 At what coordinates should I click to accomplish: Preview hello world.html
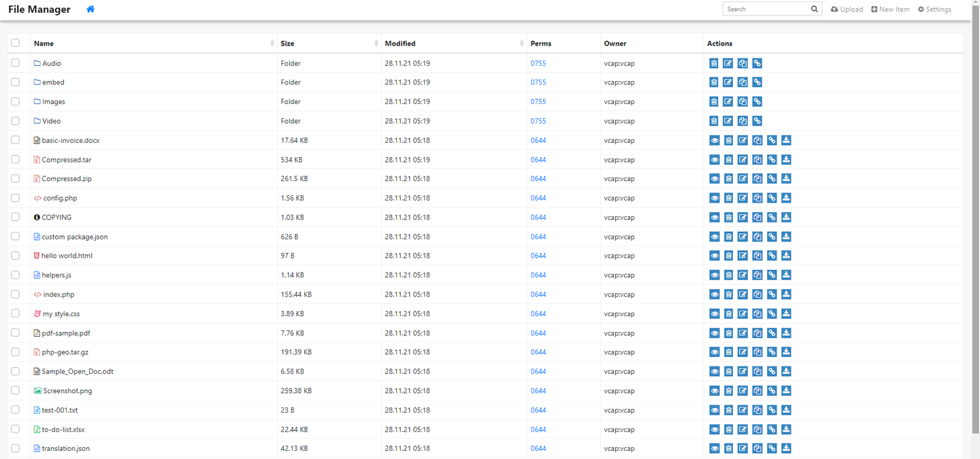pos(714,256)
